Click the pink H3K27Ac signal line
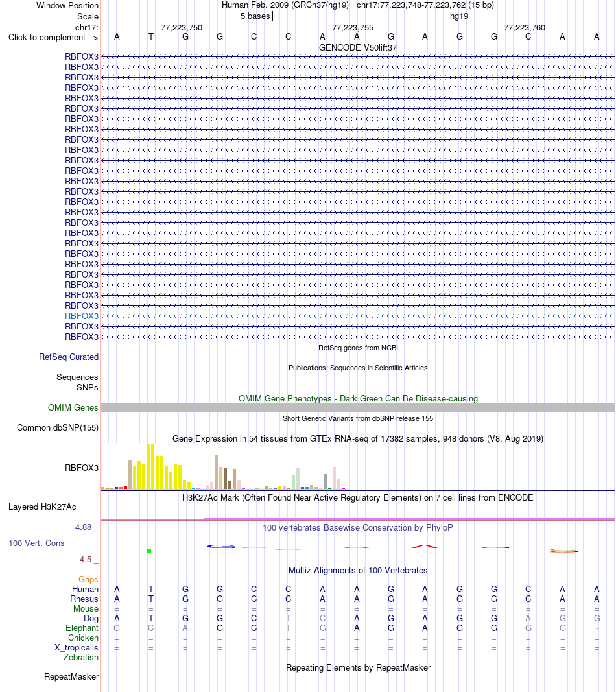The image size is (616, 692). pos(358,519)
